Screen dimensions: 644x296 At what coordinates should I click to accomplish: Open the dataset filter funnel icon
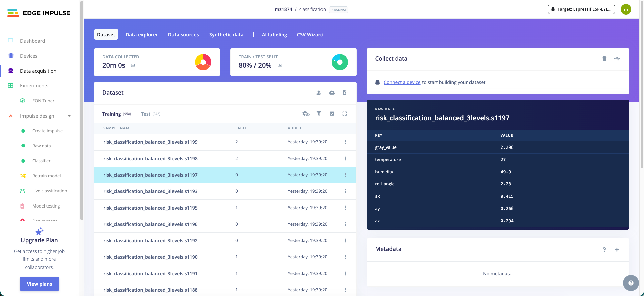(319, 114)
